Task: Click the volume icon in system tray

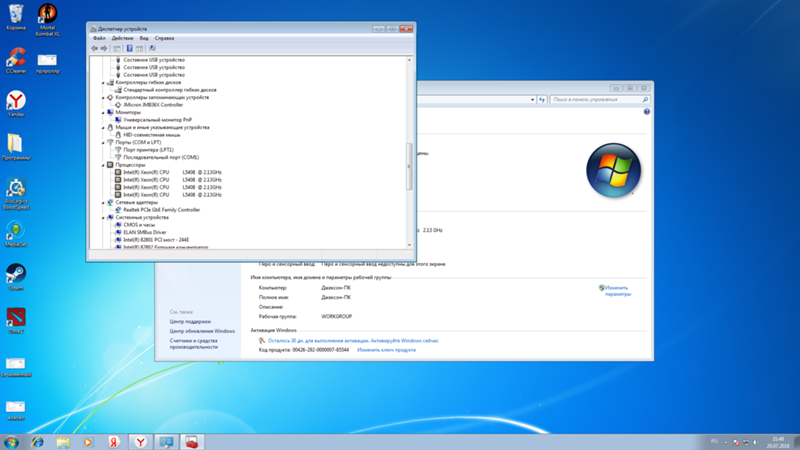Action: pyautogui.click(x=756, y=442)
